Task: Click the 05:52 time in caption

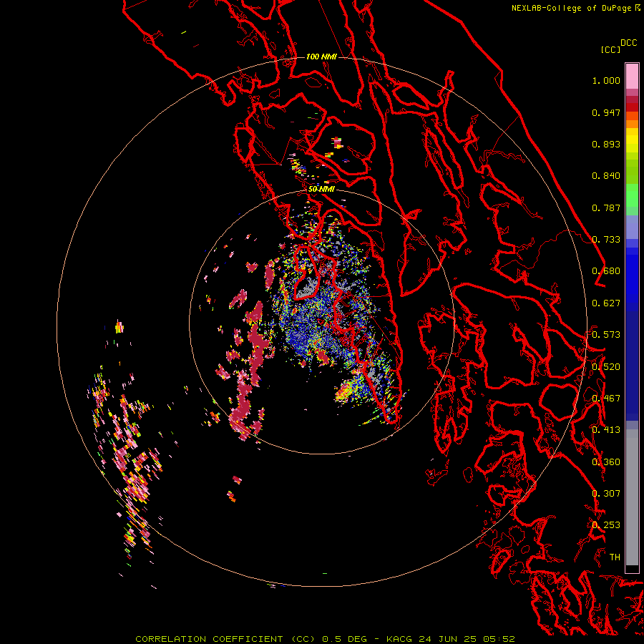Action: [499, 639]
